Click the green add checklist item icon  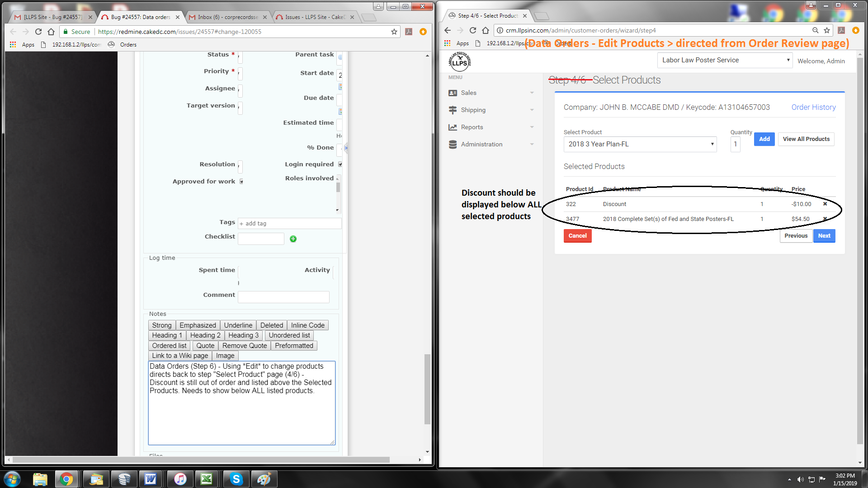coord(293,239)
